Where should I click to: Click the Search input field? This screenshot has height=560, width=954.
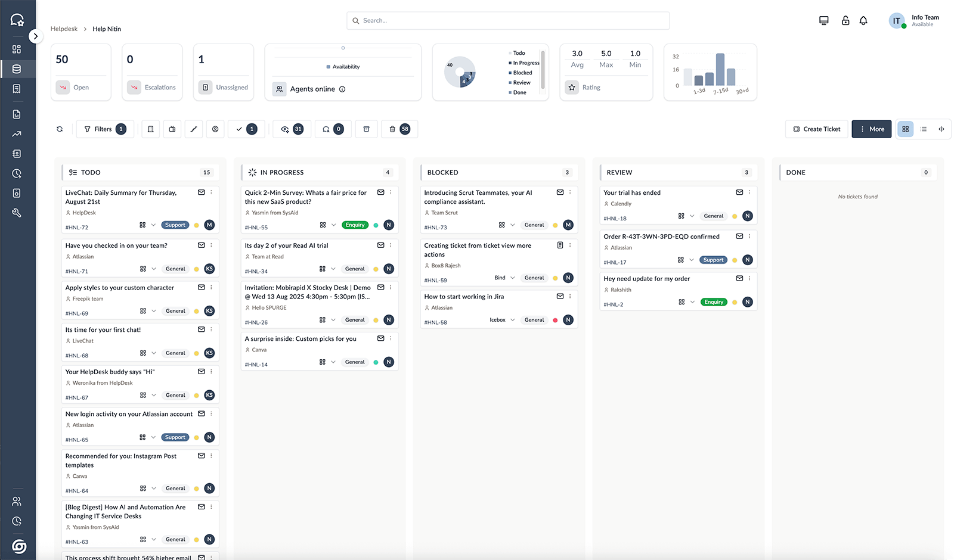point(508,21)
